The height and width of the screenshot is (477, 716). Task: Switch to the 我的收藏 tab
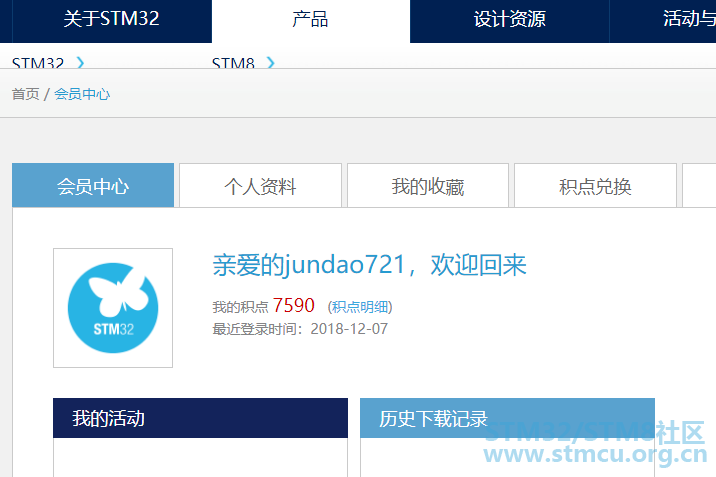428,185
